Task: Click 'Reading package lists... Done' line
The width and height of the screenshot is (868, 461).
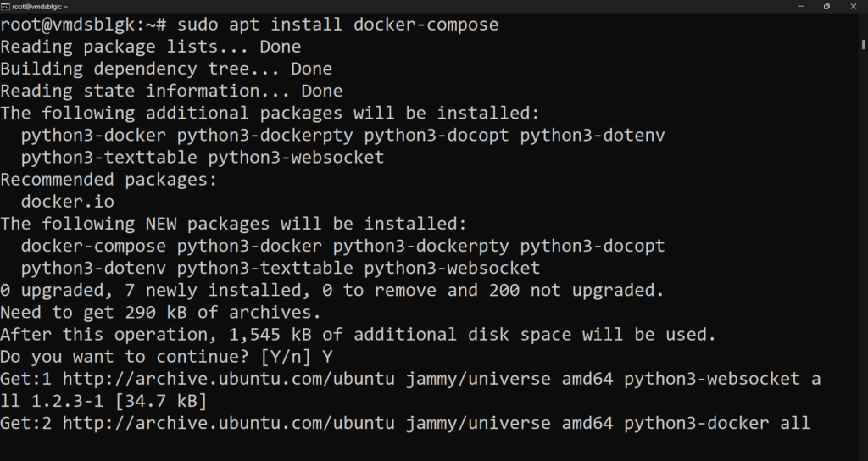Action: [151, 47]
